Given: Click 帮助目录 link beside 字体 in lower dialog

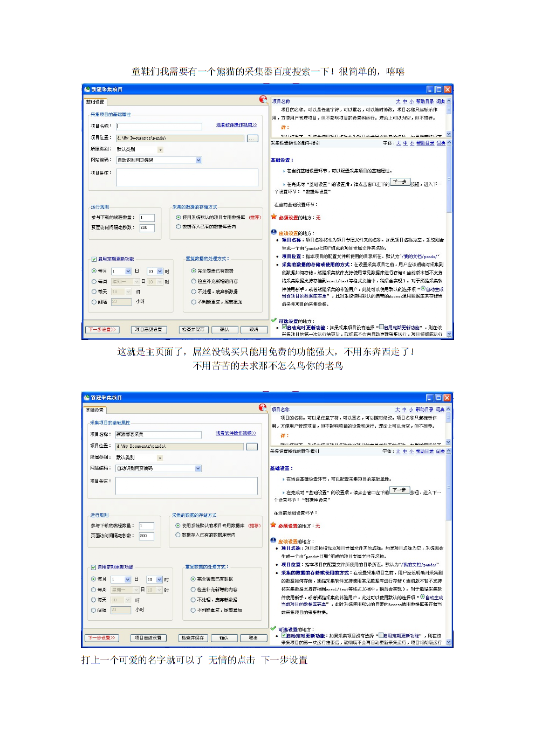Looking at the screenshot, I should 424,452.
